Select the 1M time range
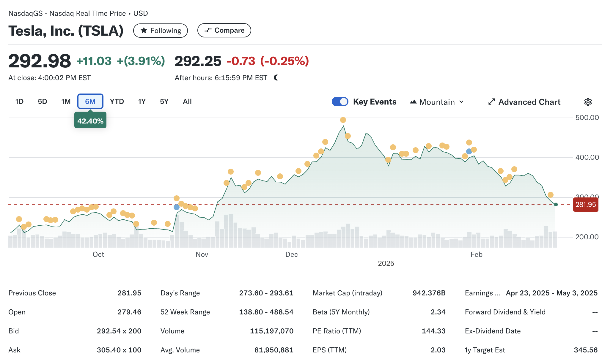The image size is (613, 364). coord(66,102)
